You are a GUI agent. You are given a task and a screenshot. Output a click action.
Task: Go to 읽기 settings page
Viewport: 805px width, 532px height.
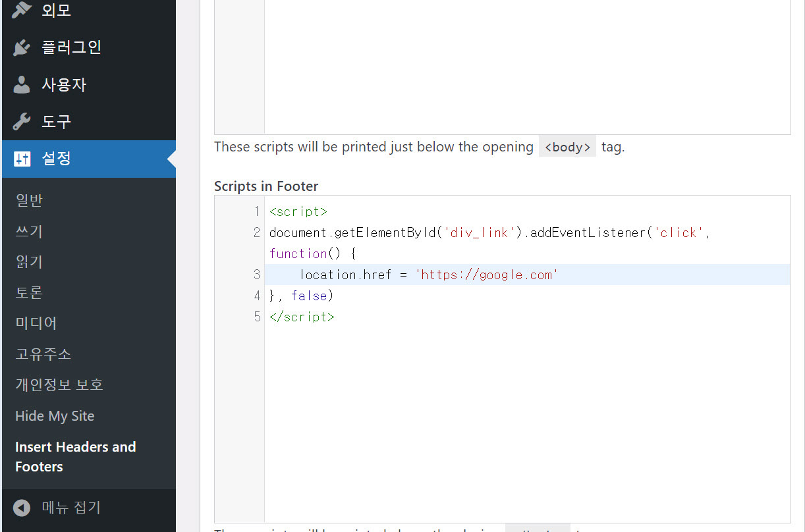(x=29, y=261)
